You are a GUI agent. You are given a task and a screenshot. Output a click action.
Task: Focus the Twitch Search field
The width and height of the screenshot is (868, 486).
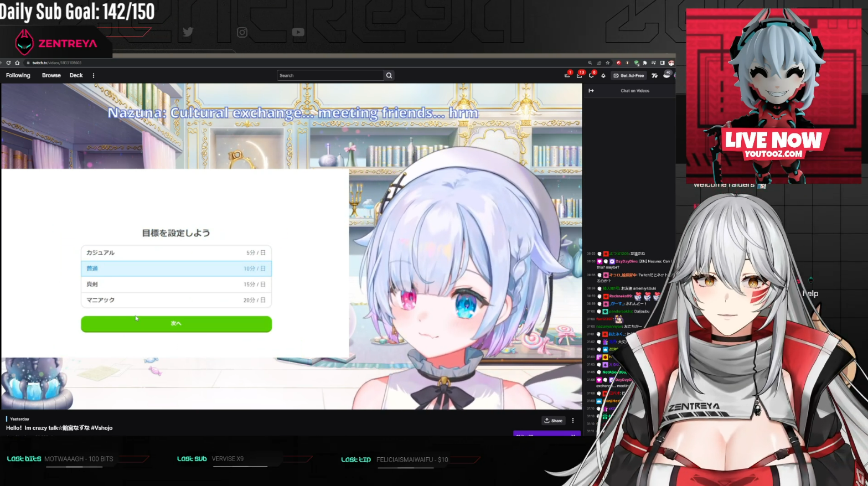pos(330,75)
